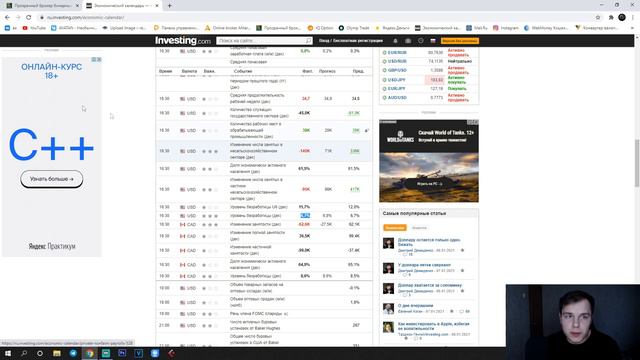The width and height of the screenshot is (640, 360).
Task: Click the 'Прогноз' column header
Action: [327, 71]
